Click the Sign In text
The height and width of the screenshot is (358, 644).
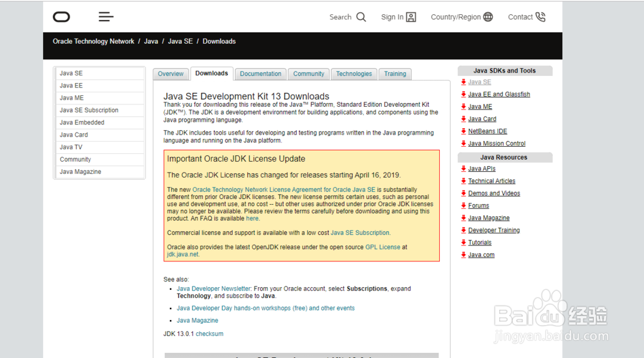click(392, 17)
